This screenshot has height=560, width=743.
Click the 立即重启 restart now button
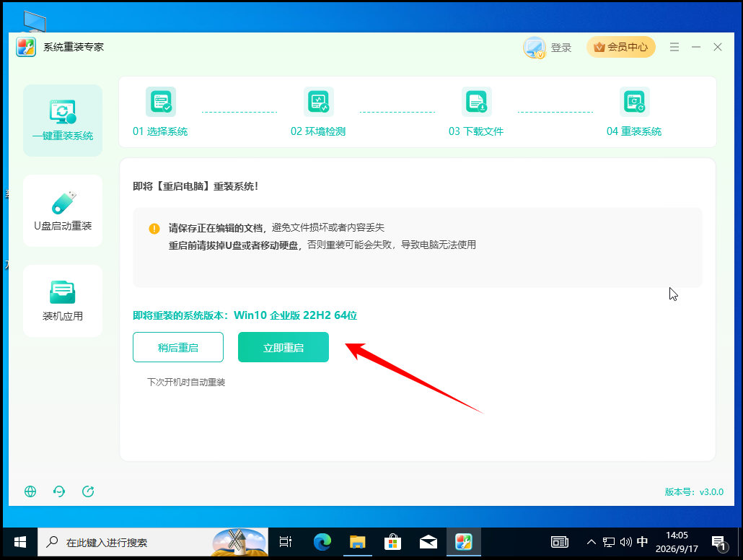pos(283,347)
